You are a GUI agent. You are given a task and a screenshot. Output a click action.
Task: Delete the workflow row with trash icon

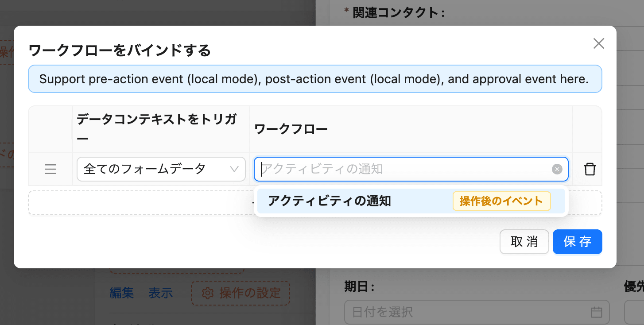(590, 169)
